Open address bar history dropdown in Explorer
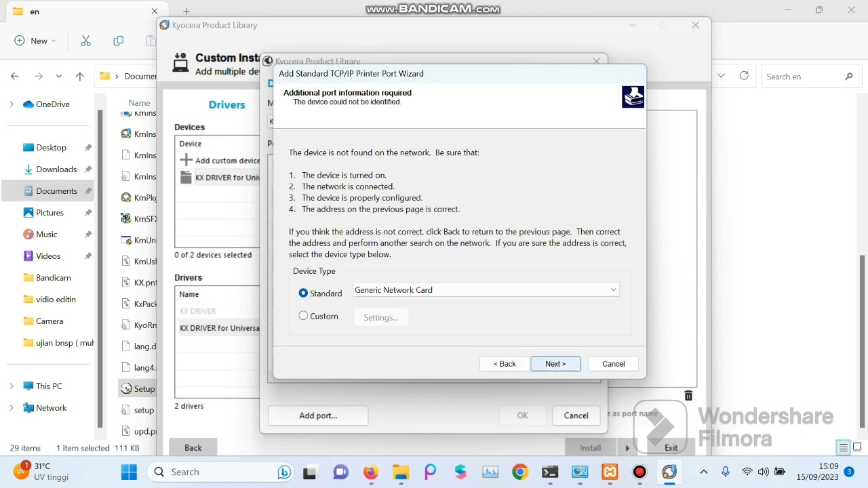This screenshot has height=488, width=868. pyautogui.click(x=721, y=76)
